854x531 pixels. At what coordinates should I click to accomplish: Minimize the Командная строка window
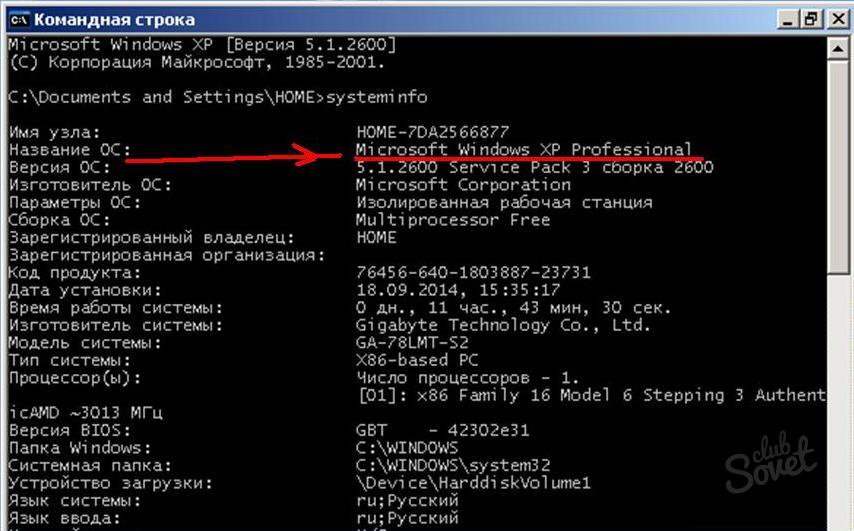pyautogui.click(x=789, y=18)
